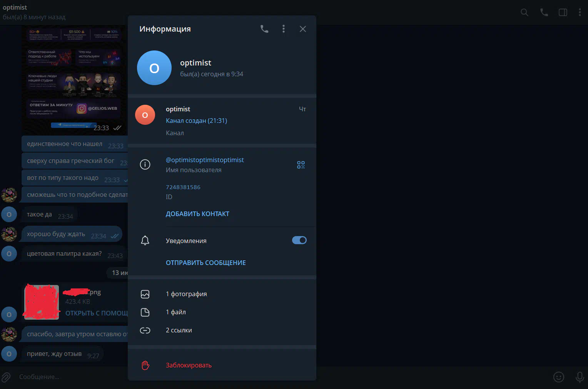Screen dimensions: 588x389
Task: Open chat three-dot menu in the top bar
Action: tap(580, 12)
